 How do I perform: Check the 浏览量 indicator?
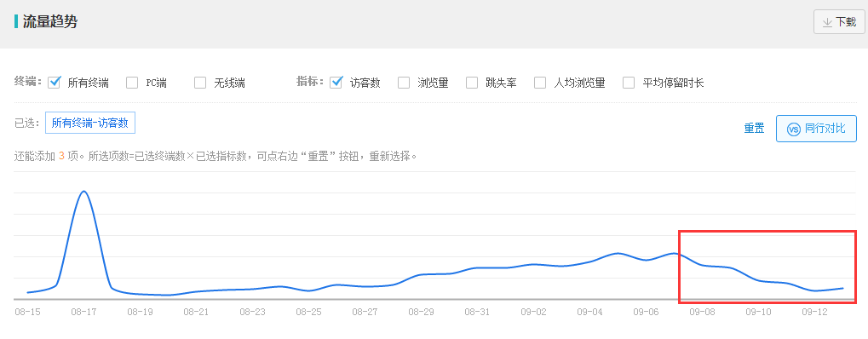404,83
